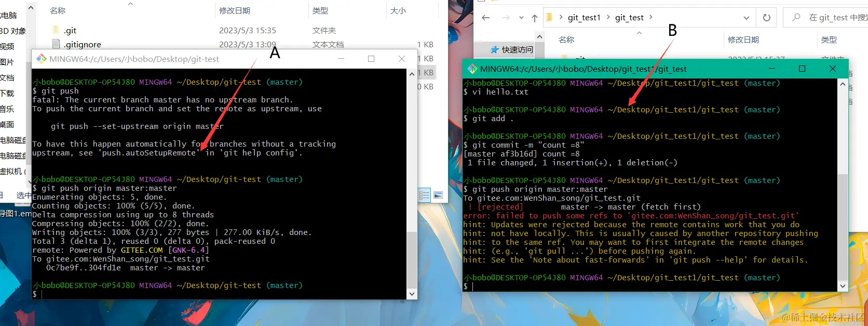Close the git-test MINGW64 window
The image size is (868, 326).
(x=402, y=59)
